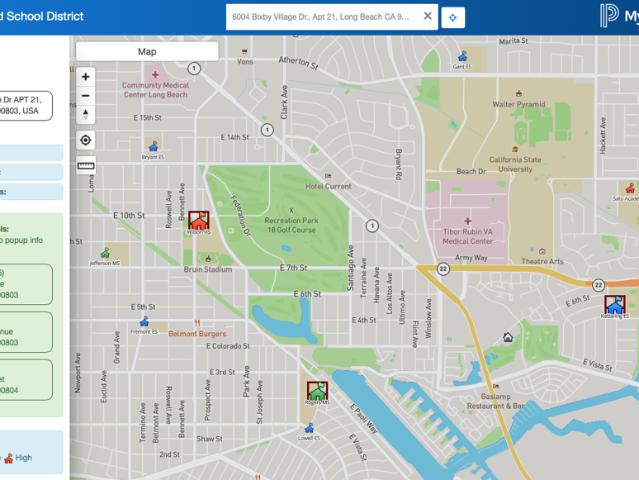Click the find my location button
The image size is (639, 480).
click(x=86, y=140)
